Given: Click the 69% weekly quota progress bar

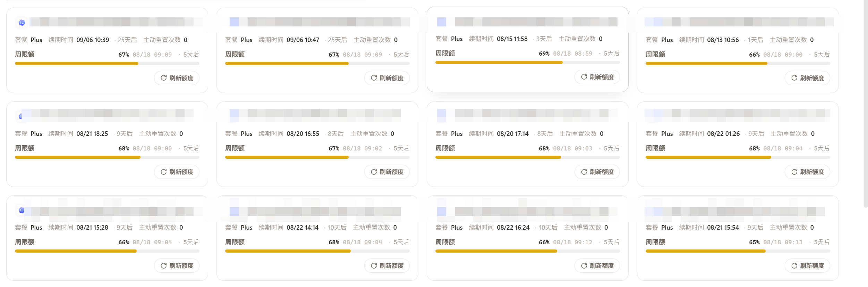Looking at the screenshot, I should point(528,63).
